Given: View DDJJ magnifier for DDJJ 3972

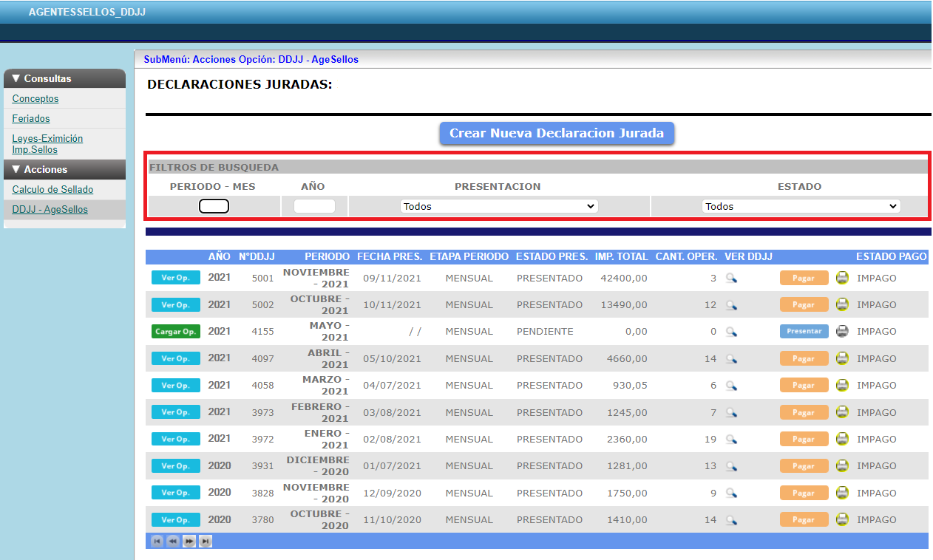Looking at the screenshot, I should click(731, 440).
